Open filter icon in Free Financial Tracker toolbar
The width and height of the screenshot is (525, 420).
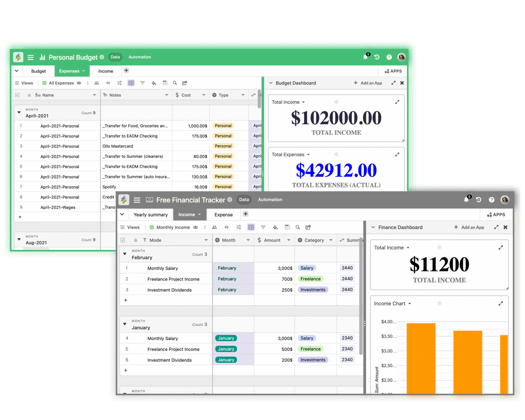(x=263, y=227)
